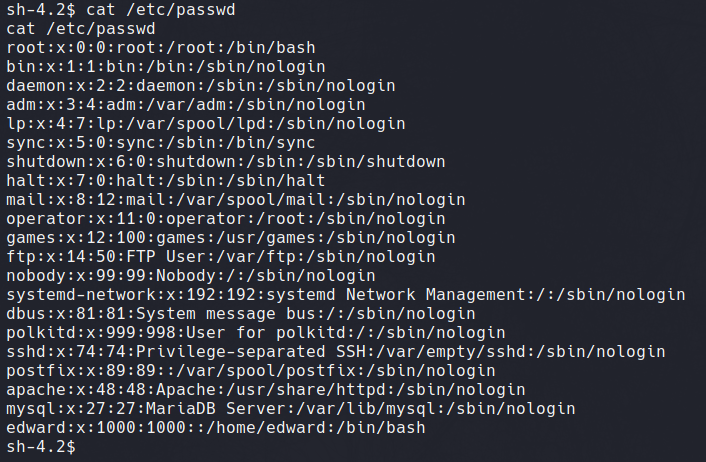
Task: Click the systemd-network entry line
Action: pos(346,294)
